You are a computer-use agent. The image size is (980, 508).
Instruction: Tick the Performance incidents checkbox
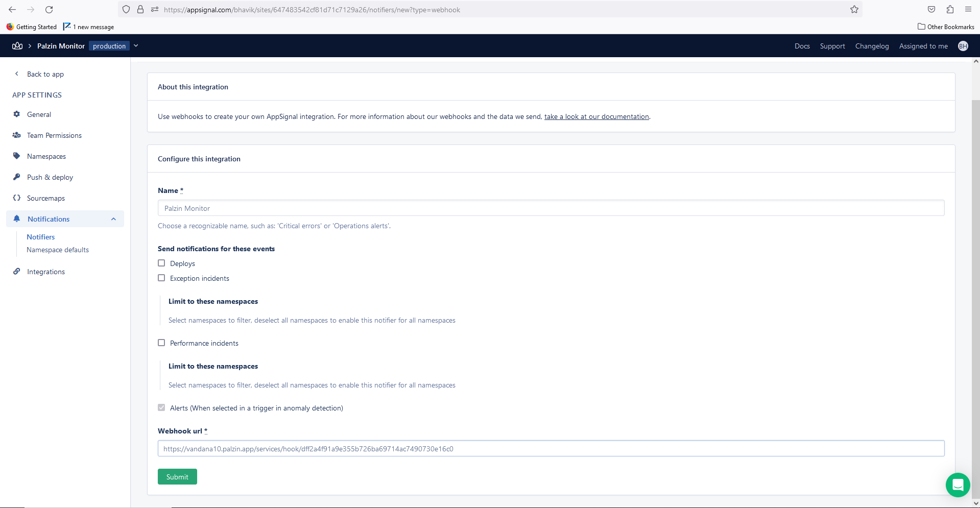pos(161,343)
